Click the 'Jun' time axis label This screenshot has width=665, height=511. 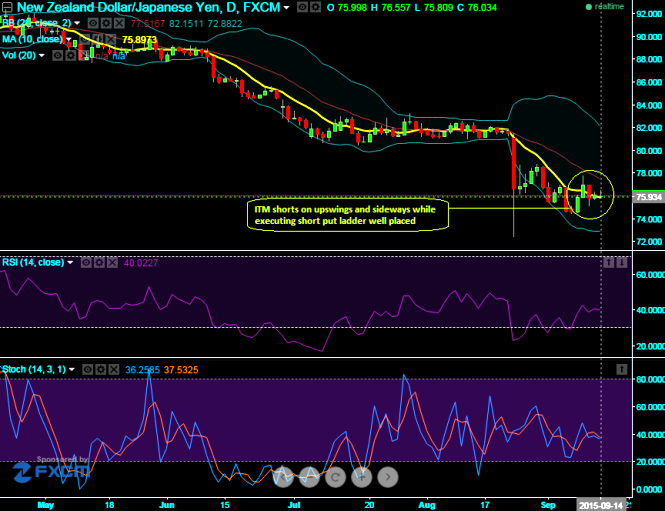[167, 505]
